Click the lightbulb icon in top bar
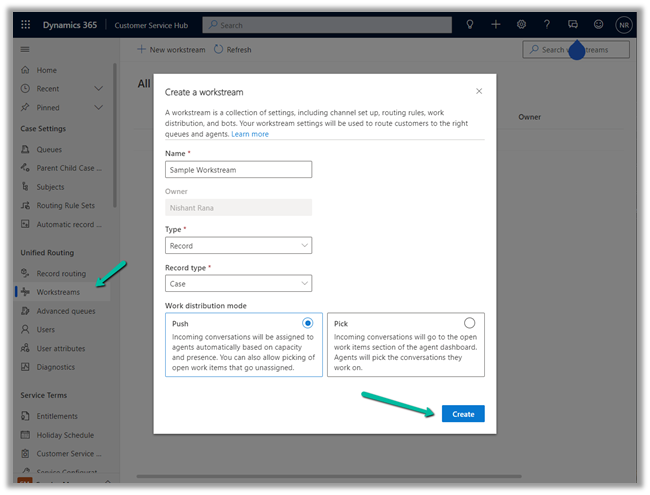 click(470, 24)
